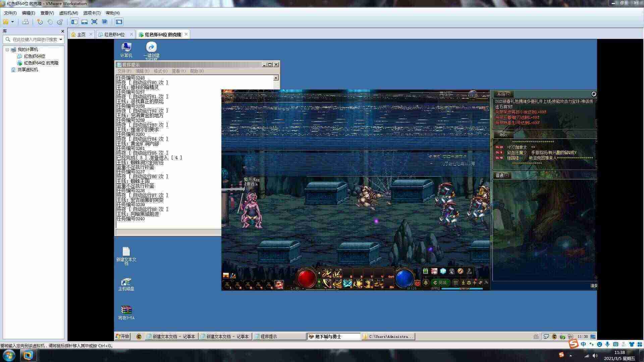Switch to C:\Users\Administra... taskbar button
Image resolution: width=644 pixels, height=362 pixels.
[388, 336]
